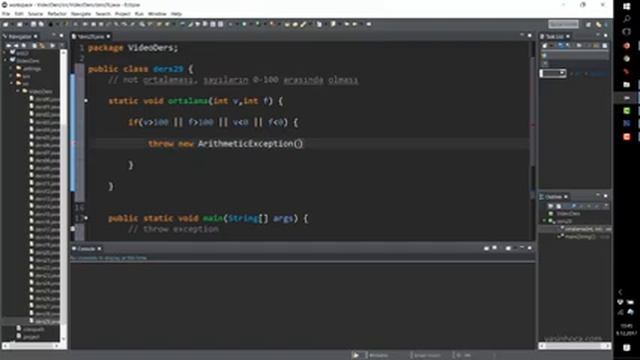Click the Navigator Back arrow icon
Screen dimensions: 640x360
(x=9, y=46)
